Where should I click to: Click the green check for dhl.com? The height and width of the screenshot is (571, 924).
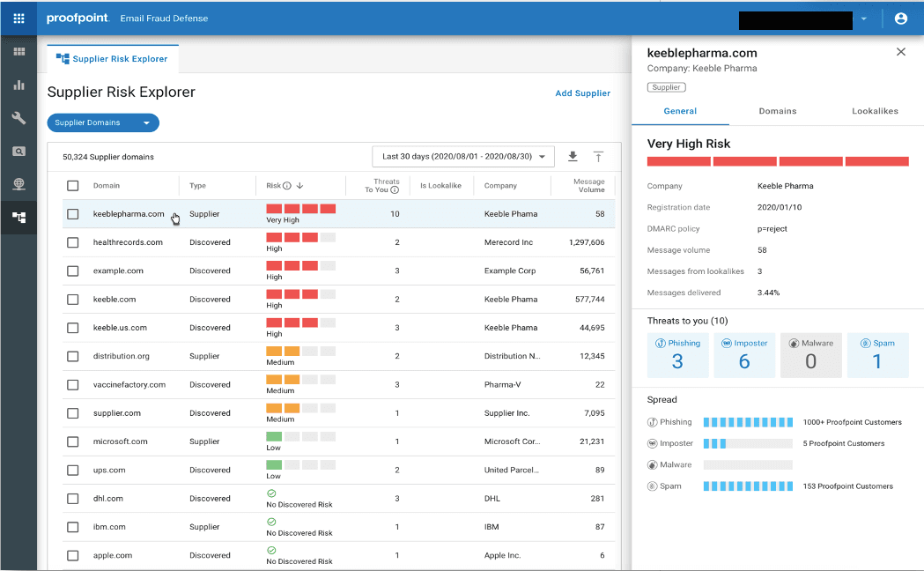coord(271,493)
